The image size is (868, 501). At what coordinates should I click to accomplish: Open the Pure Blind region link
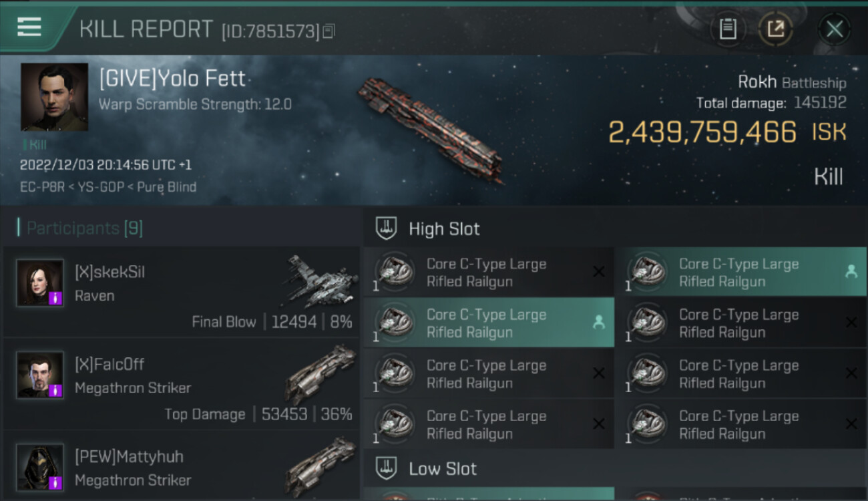point(167,187)
